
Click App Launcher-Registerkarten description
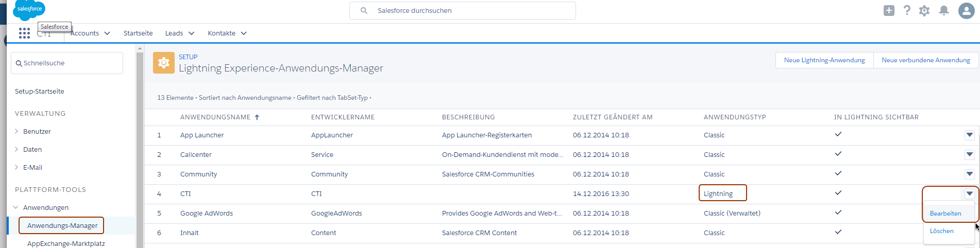pos(487,135)
